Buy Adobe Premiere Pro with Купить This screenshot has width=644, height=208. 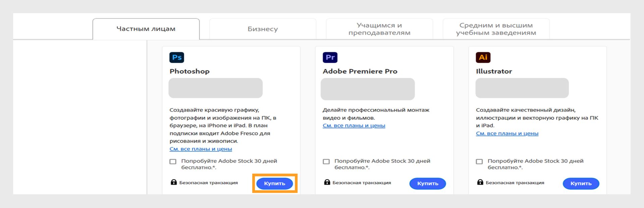(x=428, y=184)
